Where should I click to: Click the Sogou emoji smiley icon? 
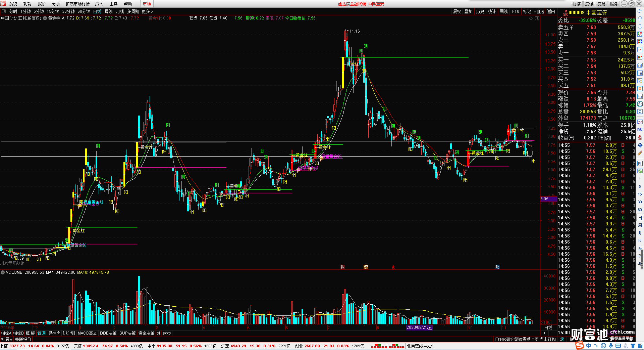(603, 346)
